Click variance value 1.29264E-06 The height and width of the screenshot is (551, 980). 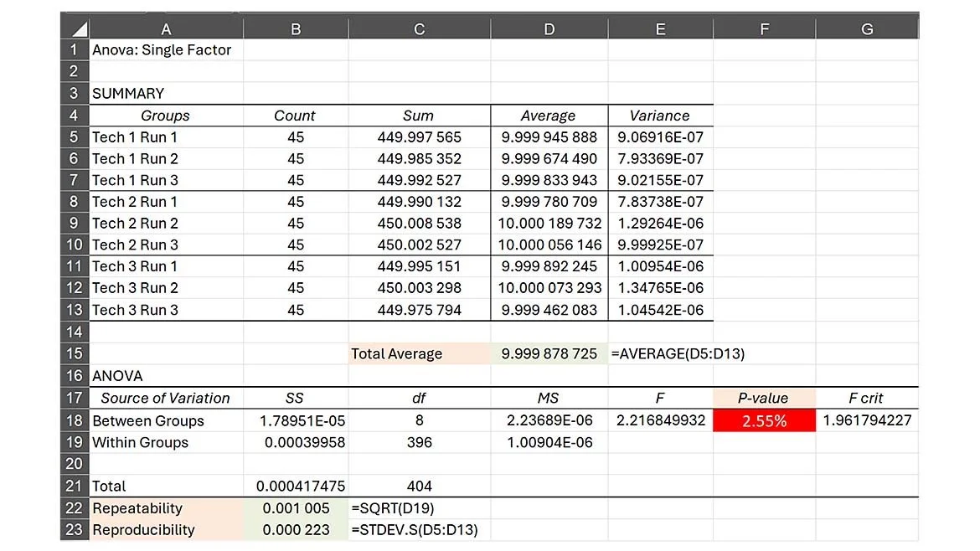point(660,223)
